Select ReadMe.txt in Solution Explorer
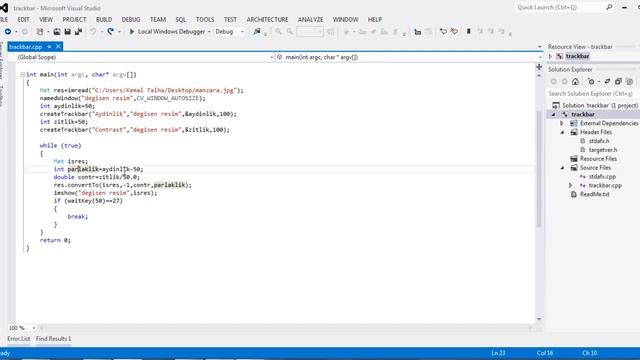Screen dimensions: 640x360 pyautogui.click(x=595, y=194)
